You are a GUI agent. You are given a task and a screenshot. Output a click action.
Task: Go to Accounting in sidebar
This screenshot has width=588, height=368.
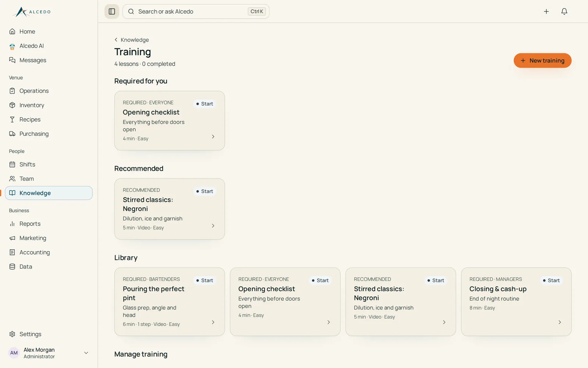[x=49, y=252]
